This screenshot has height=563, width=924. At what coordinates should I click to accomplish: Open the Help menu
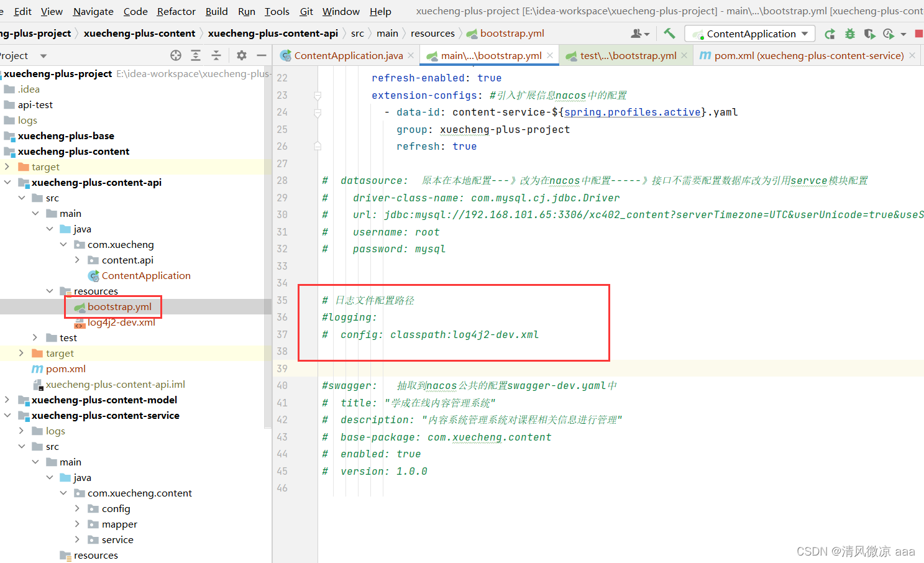[x=380, y=11]
